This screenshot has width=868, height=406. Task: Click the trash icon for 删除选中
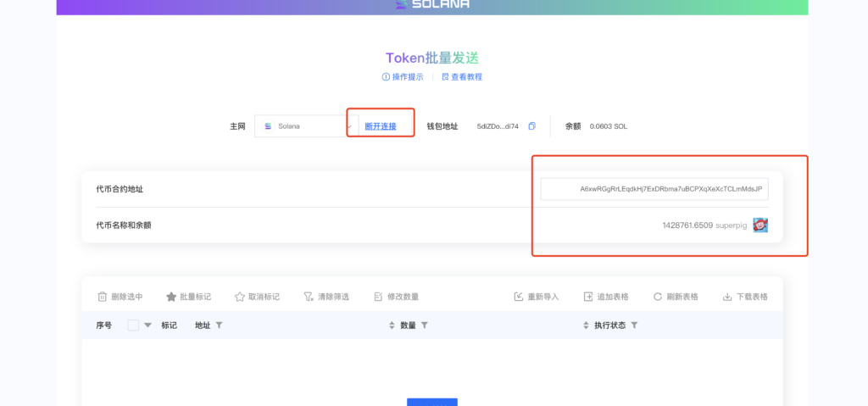pyautogui.click(x=103, y=297)
